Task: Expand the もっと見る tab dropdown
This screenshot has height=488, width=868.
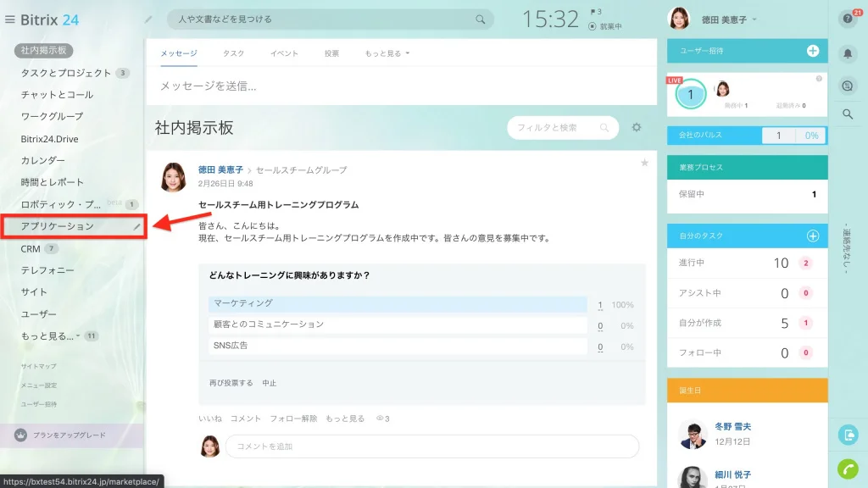Action: coord(387,53)
